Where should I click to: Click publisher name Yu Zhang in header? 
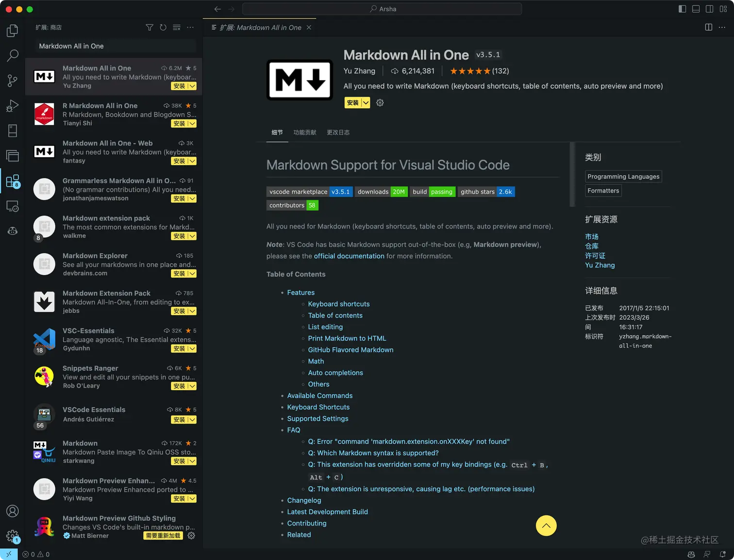click(x=359, y=71)
